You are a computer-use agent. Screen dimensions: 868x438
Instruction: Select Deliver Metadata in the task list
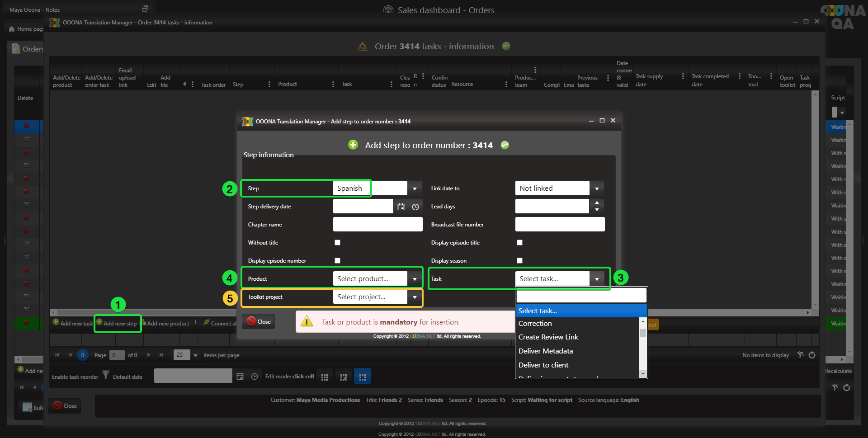tap(545, 351)
